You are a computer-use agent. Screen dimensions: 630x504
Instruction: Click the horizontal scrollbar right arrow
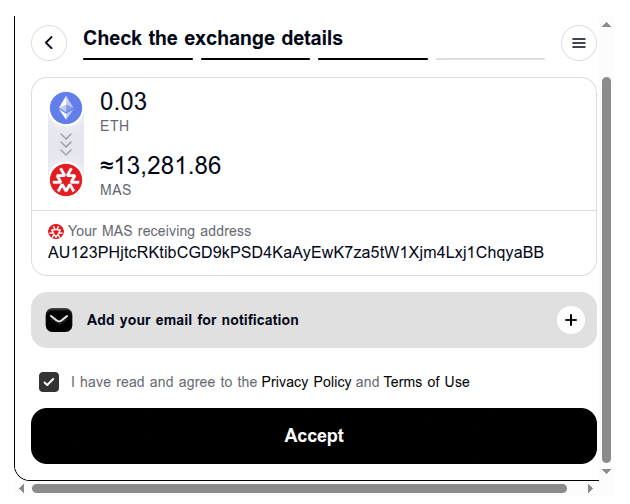(x=590, y=488)
